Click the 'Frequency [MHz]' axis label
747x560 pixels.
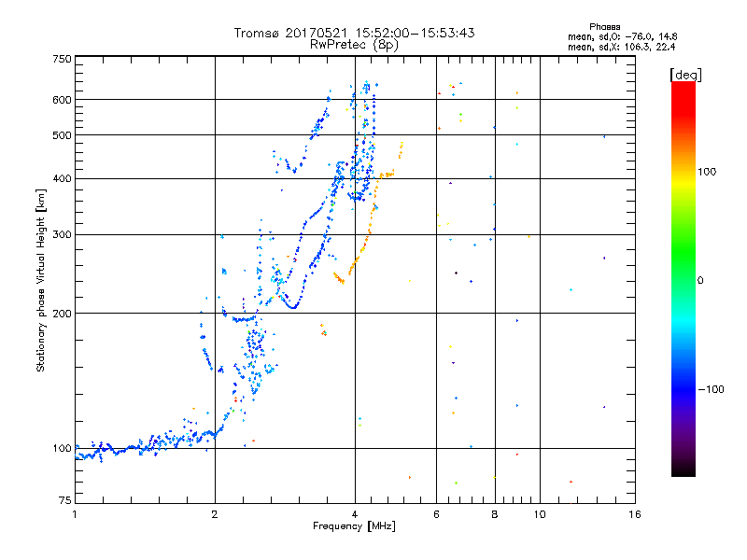tap(354, 526)
